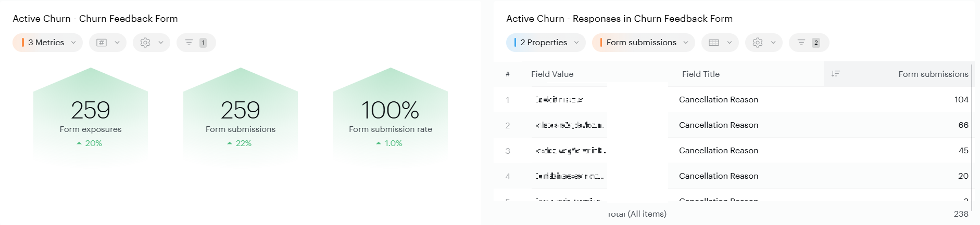Click the Field Value column header

click(552, 74)
